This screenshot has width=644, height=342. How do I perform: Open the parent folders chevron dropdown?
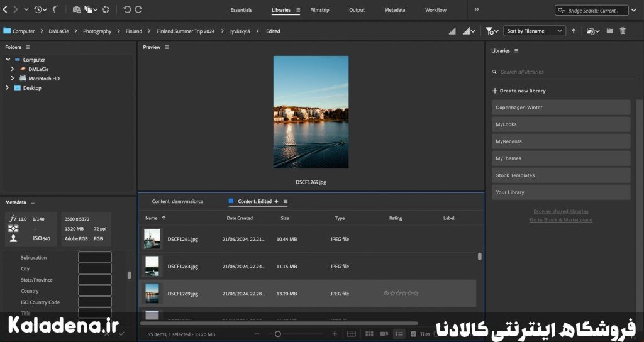pyautogui.click(x=26, y=9)
